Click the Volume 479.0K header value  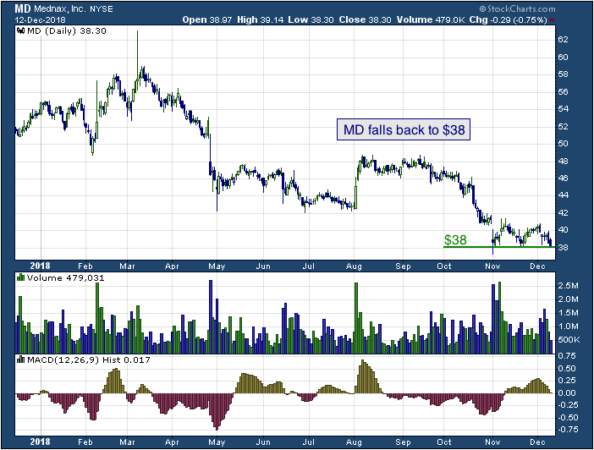pos(431,20)
